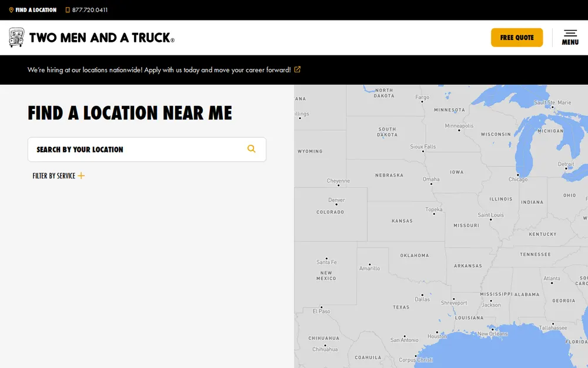Click the TENNESSEE state label on map
This screenshot has width=588, height=368.
(x=535, y=254)
